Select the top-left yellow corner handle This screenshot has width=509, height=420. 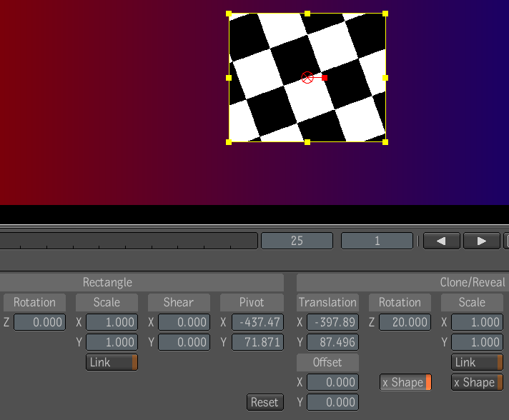(x=229, y=14)
